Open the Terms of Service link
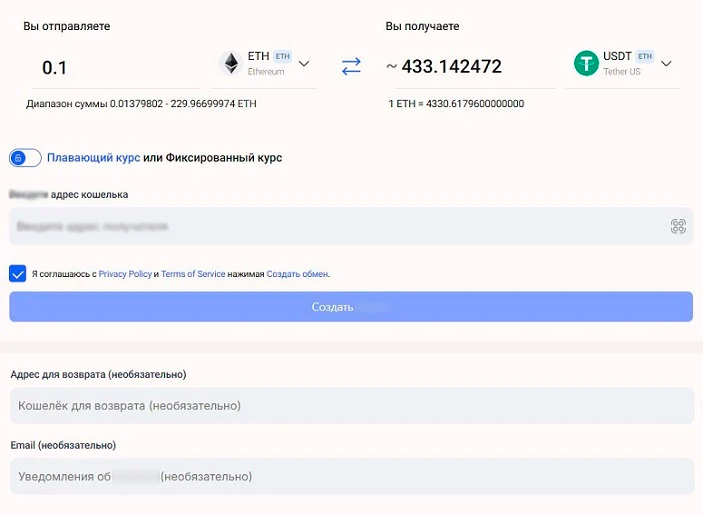The image size is (703, 515). pyautogui.click(x=193, y=274)
